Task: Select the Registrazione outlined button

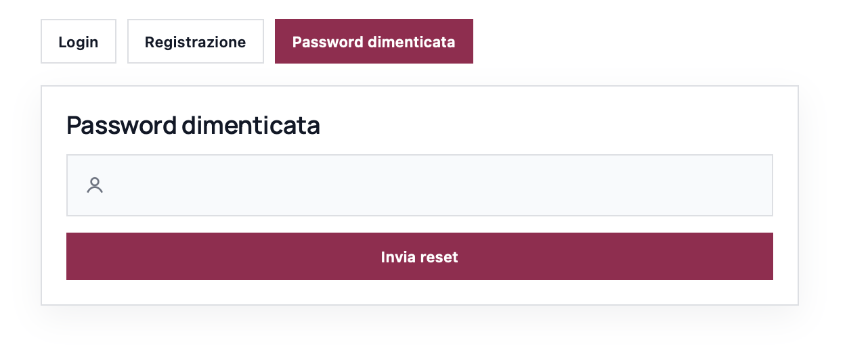Action: point(195,42)
